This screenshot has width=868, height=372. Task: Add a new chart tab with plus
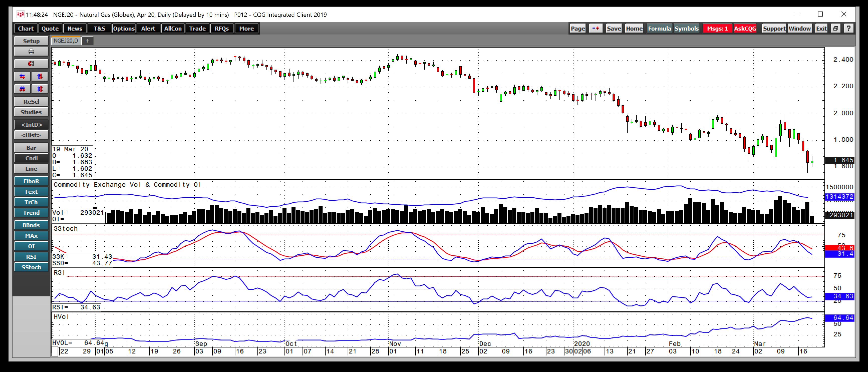tap(87, 41)
